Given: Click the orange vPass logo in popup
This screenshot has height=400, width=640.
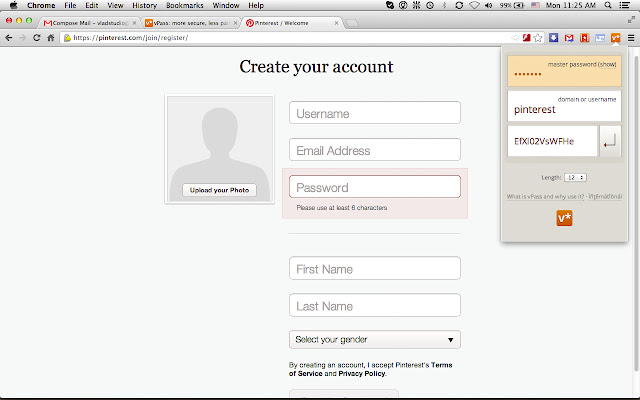Looking at the screenshot, I should tap(564, 218).
